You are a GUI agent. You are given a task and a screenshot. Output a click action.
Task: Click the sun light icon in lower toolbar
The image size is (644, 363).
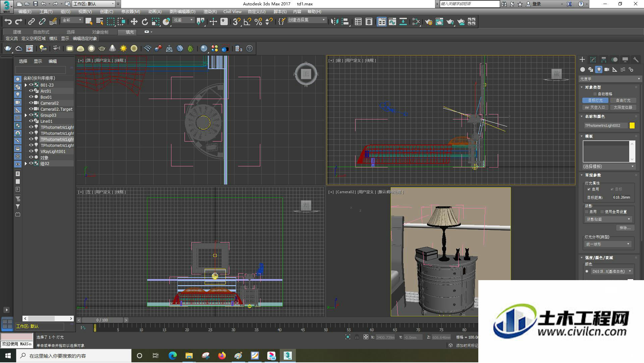coord(123,49)
